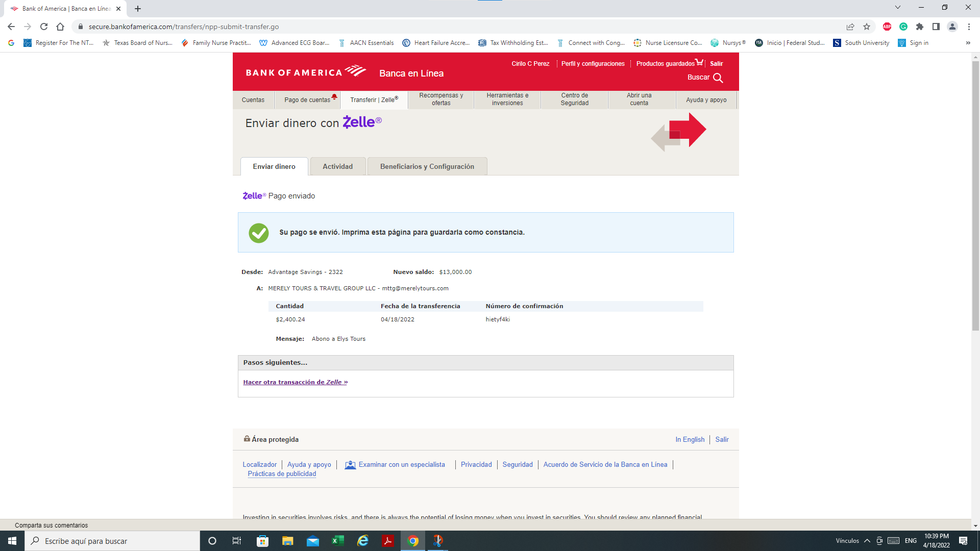Switch to the Actividad tab

coord(338,167)
